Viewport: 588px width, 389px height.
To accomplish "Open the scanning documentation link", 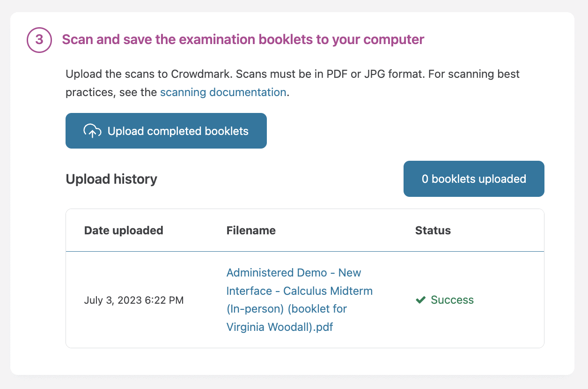I will [223, 92].
